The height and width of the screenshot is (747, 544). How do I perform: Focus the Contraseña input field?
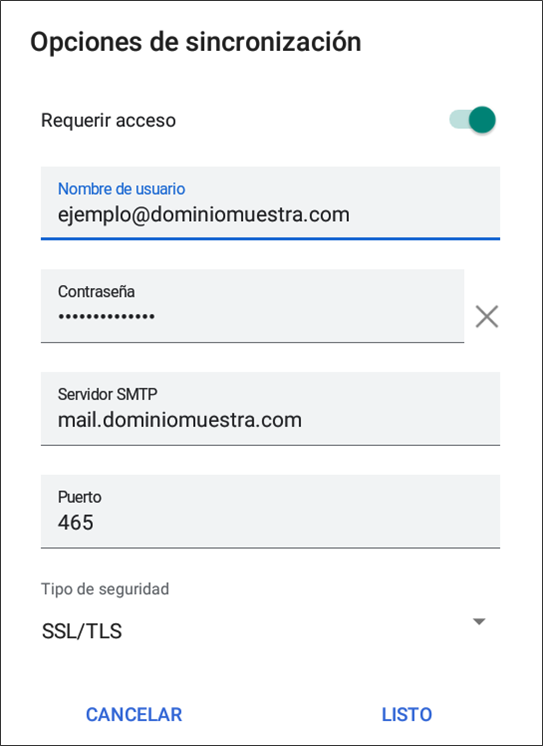tap(252, 306)
